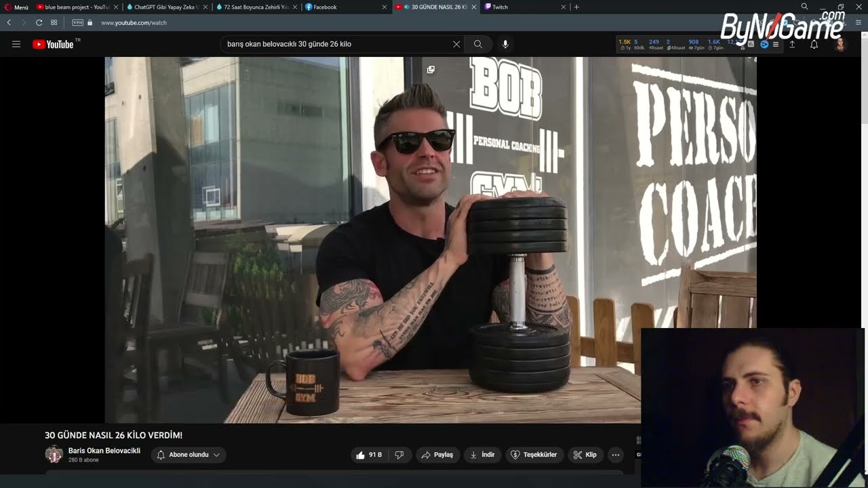Click the magnifier search button on YouTube

[x=478, y=44]
